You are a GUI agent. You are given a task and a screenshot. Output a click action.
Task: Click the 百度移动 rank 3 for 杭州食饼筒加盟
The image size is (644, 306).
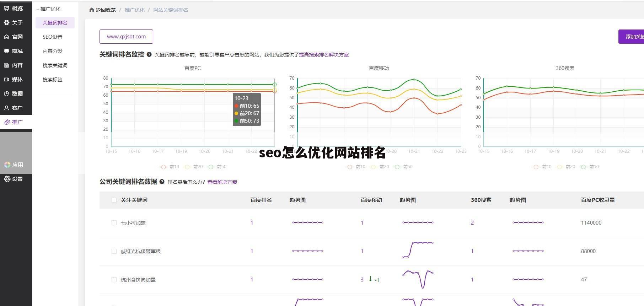[362, 280]
